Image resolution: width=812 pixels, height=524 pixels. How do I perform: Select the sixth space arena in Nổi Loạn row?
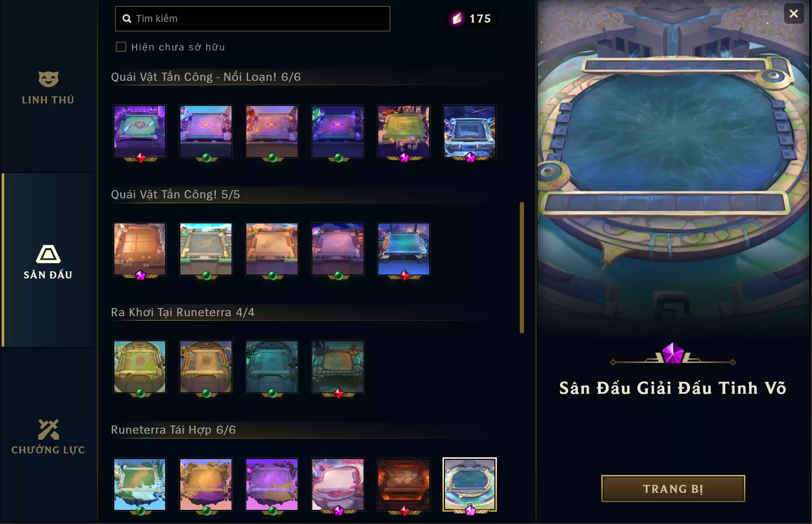[x=470, y=131]
